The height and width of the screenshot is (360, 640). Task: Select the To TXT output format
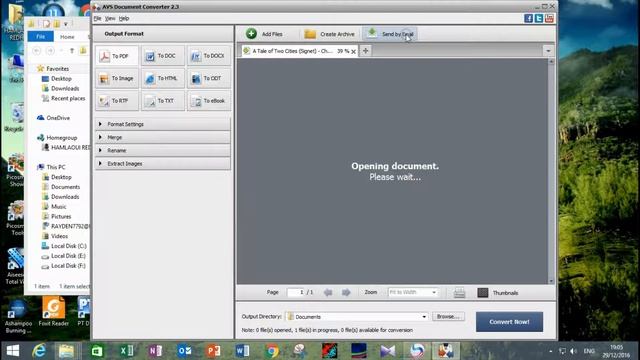pos(162,101)
